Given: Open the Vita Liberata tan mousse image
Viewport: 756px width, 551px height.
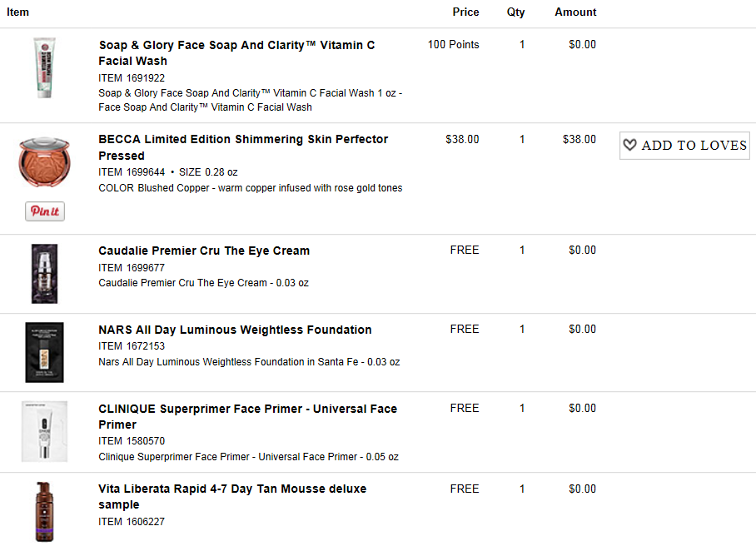Looking at the screenshot, I should click(44, 512).
